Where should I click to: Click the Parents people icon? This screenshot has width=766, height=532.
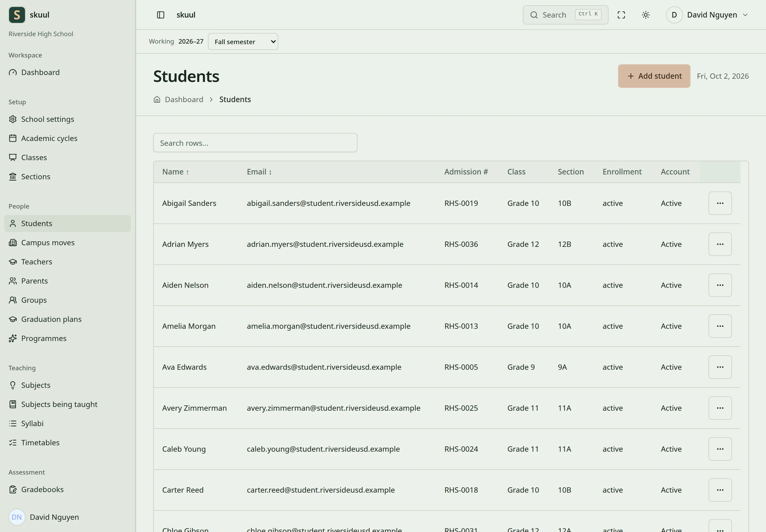click(x=13, y=281)
